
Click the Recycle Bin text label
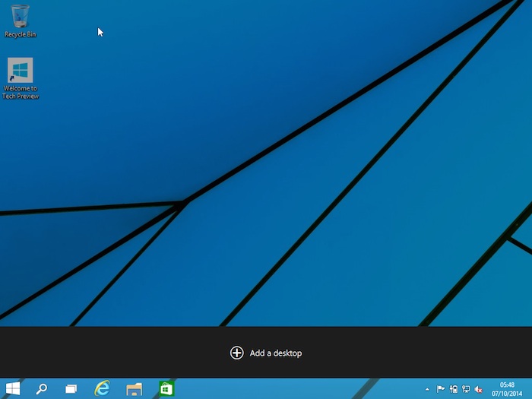[21, 35]
